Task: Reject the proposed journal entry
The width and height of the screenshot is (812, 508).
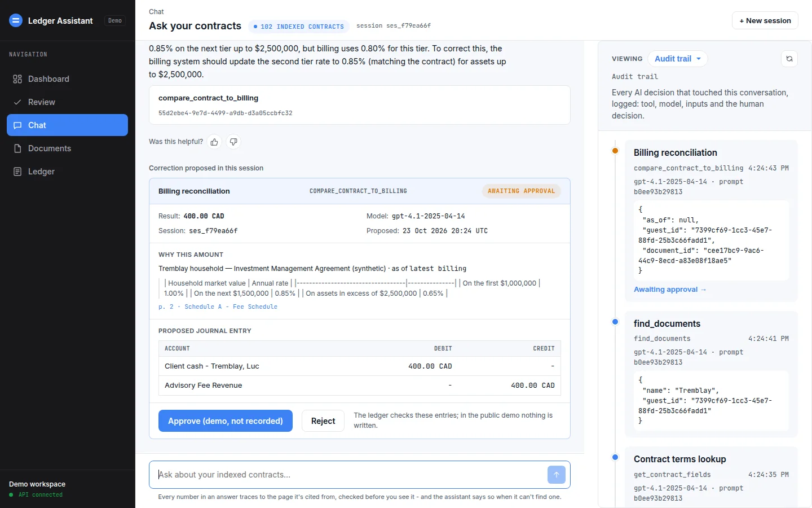Action: point(323,421)
